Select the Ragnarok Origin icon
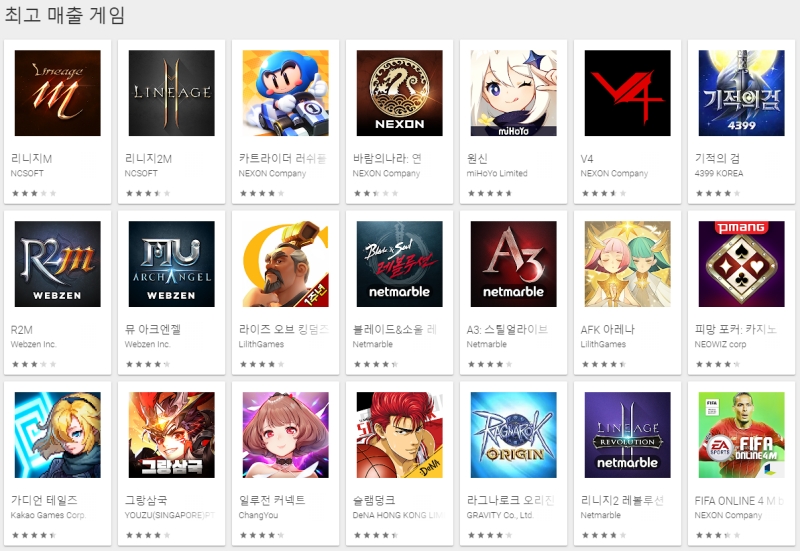Image resolution: width=800 pixels, height=551 pixels. tap(513, 435)
